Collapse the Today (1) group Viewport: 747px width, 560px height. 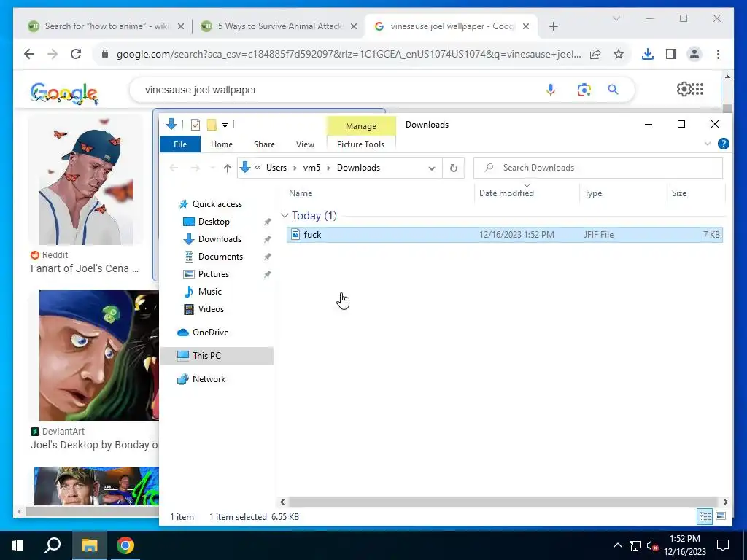(x=285, y=216)
